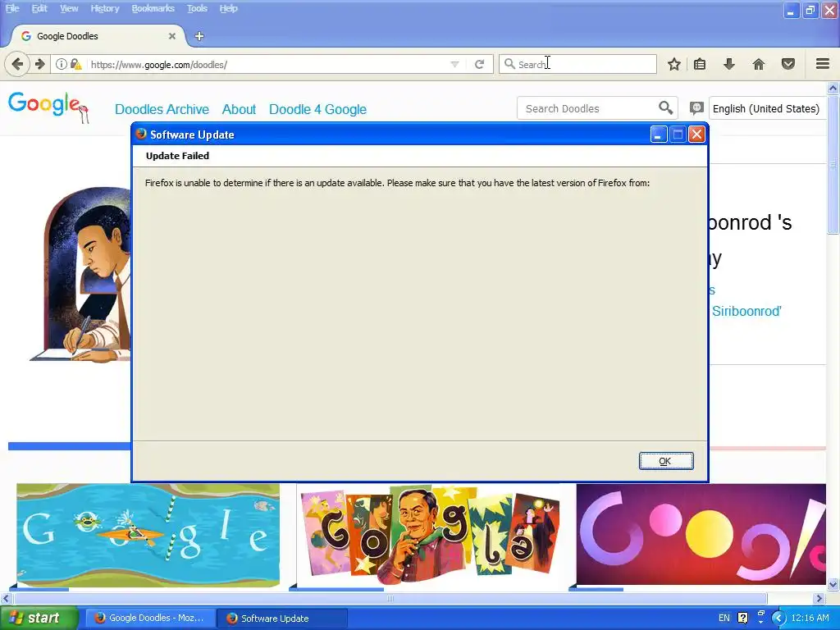
Task: Open the Doodle 4 Google link
Action: coord(317,109)
